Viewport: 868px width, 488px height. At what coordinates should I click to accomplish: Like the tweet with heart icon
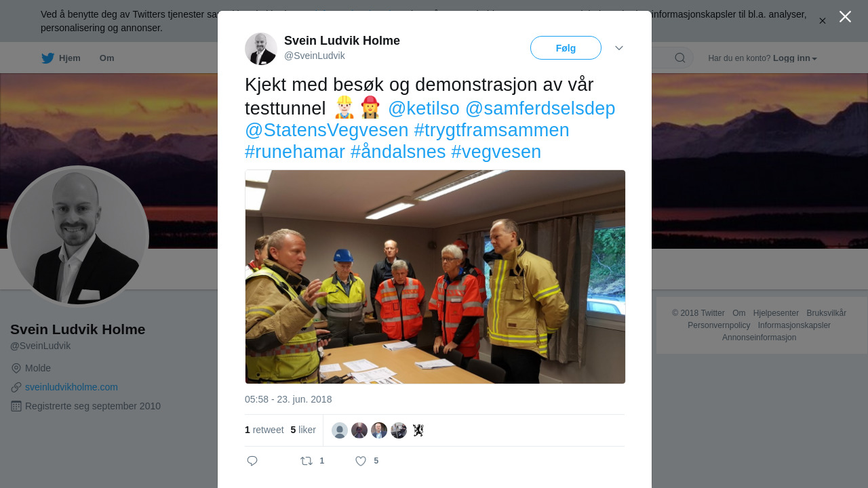(361, 461)
